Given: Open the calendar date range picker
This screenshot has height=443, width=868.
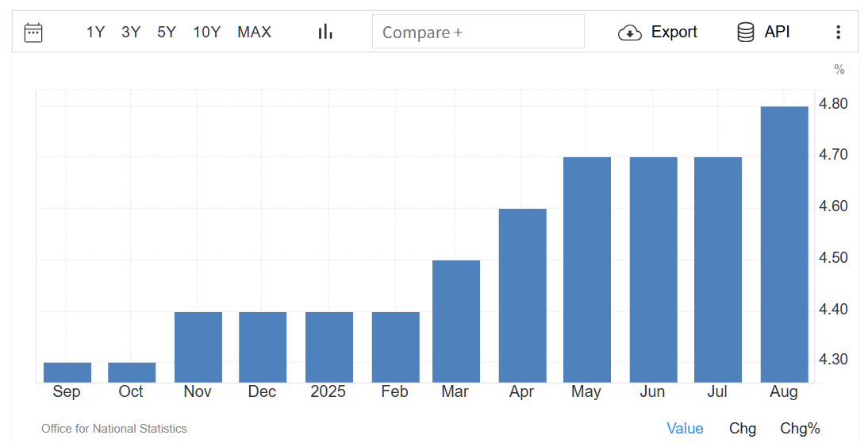Looking at the screenshot, I should (x=33, y=33).
